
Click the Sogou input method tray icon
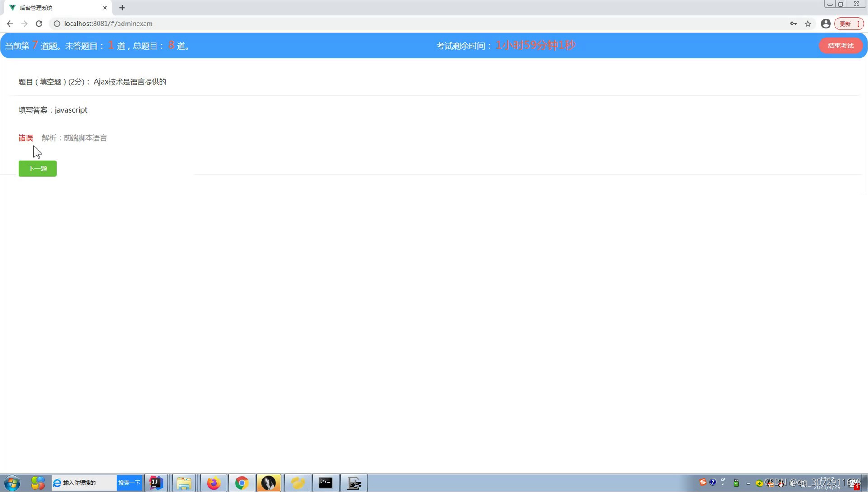703,482
